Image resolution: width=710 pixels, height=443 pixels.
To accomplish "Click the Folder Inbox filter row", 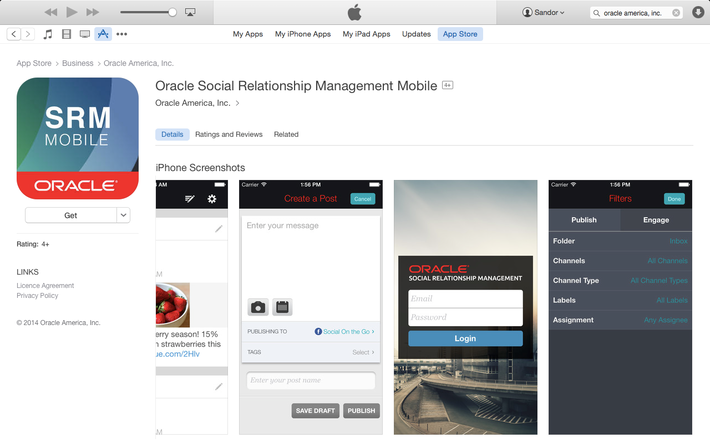I will pyautogui.click(x=620, y=241).
